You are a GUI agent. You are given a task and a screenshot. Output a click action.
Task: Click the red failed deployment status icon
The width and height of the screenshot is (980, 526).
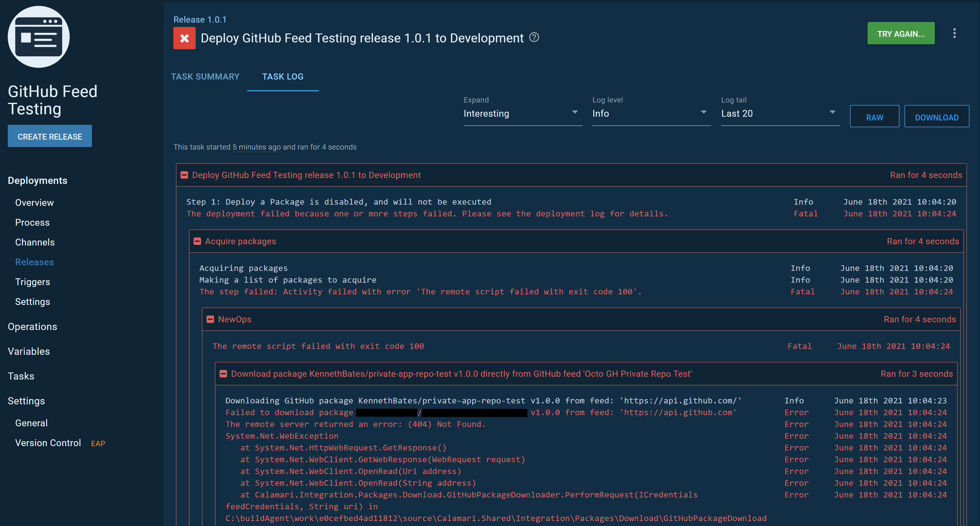tap(184, 38)
